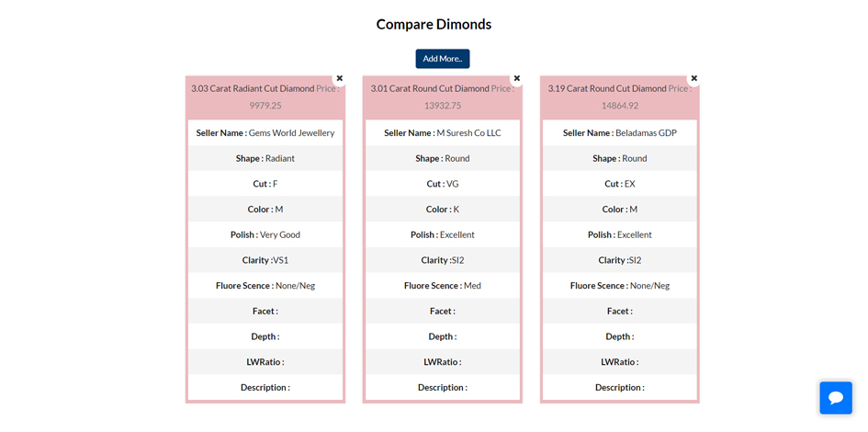Screen dimensions: 868x432
Task: Click seller name Beladamas GDP
Action: [x=646, y=133]
